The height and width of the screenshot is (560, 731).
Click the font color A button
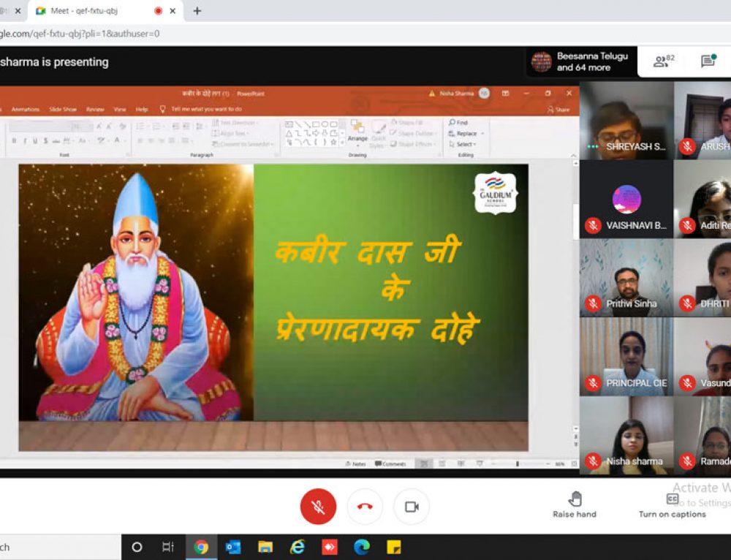(118, 140)
